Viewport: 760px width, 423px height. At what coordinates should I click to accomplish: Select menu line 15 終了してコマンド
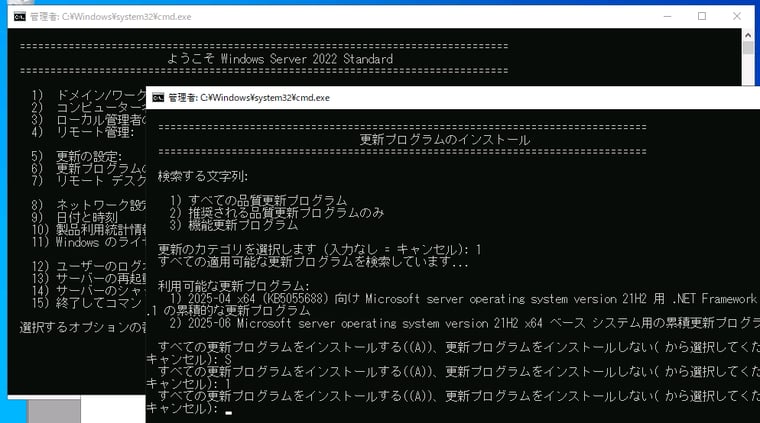pos(89,303)
